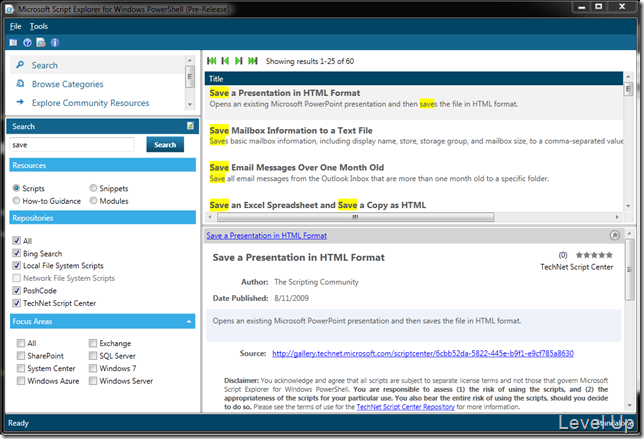The width and height of the screenshot is (644, 439).
Task: Select Browse Categories in navigation list
Action: pos(97,84)
